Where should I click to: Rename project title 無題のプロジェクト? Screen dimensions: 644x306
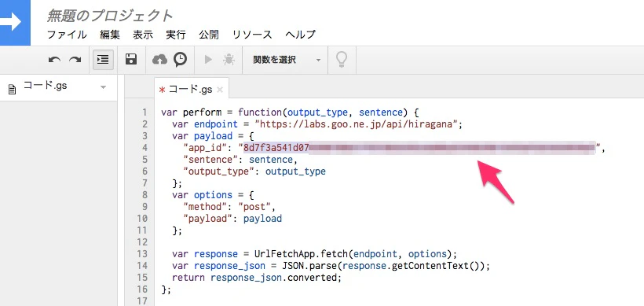coord(110,16)
